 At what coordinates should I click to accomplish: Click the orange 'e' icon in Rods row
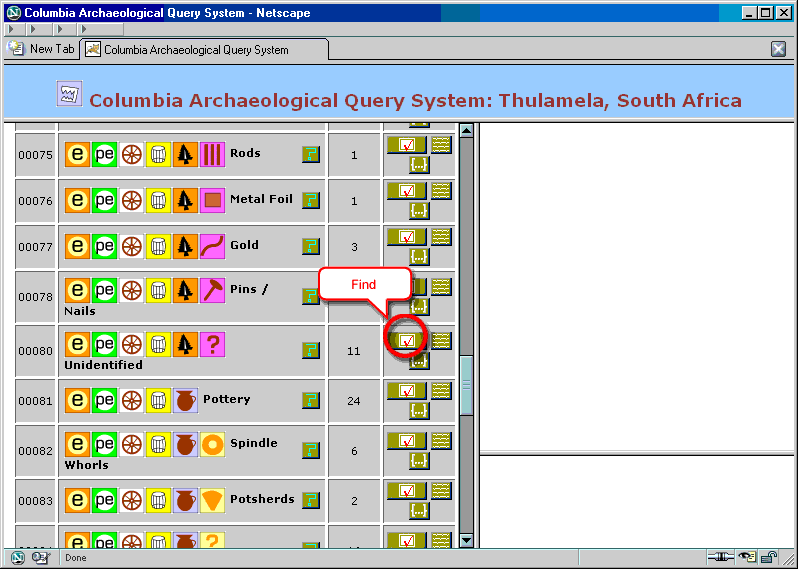(77, 154)
